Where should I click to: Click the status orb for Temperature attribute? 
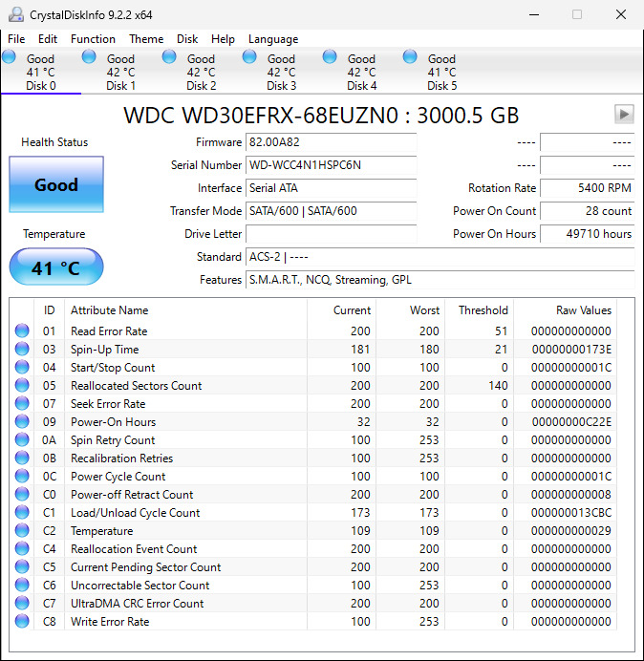pos(22,530)
